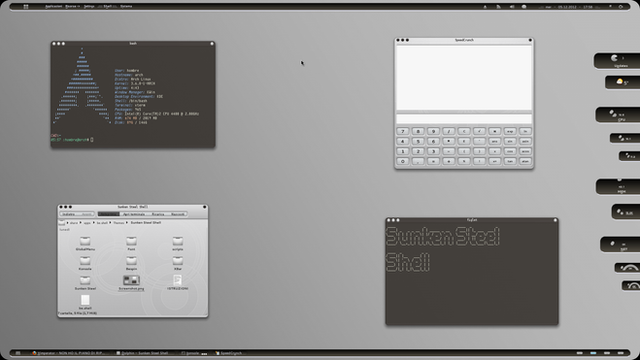
Task: Open the Font folder in Dolphin
Action: 131,243
